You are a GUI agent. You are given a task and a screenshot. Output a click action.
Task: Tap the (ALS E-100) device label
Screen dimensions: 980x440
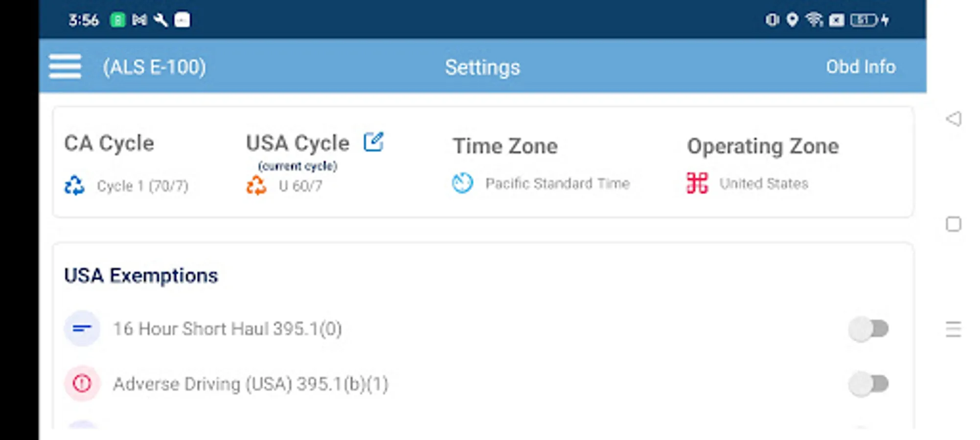point(154,67)
